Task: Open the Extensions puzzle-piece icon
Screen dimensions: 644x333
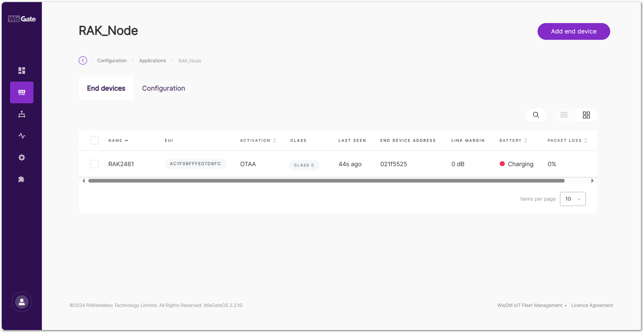Action: coord(21,179)
